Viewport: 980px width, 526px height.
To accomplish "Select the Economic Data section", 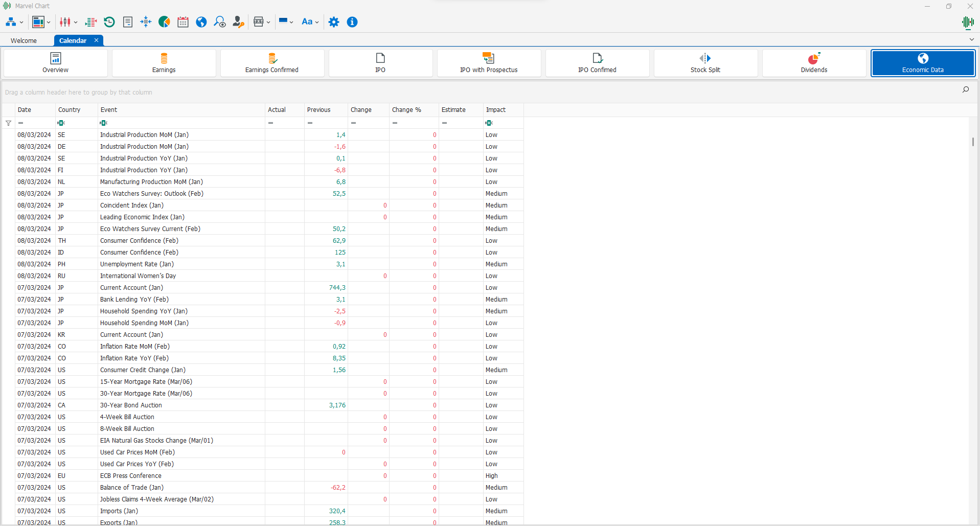I will 923,63.
